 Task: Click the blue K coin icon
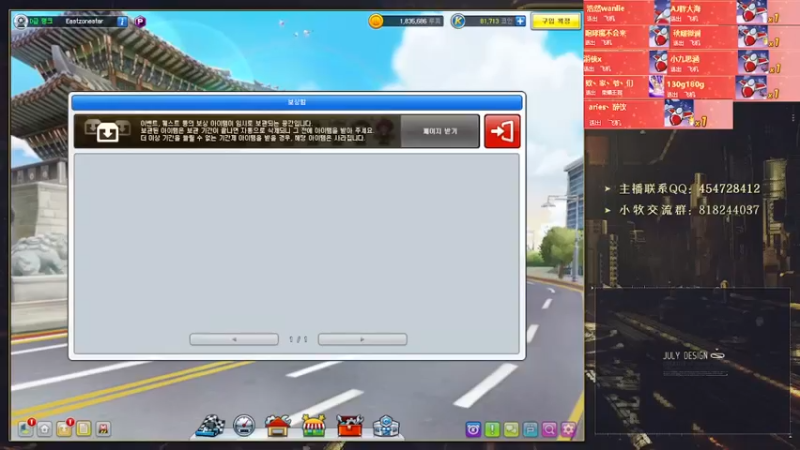click(458, 21)
